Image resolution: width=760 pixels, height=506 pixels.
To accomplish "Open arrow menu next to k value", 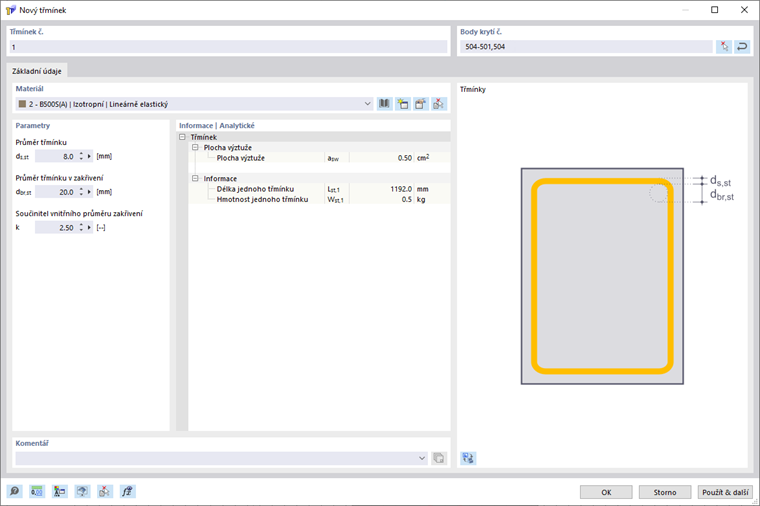I will tap(89, 227).
